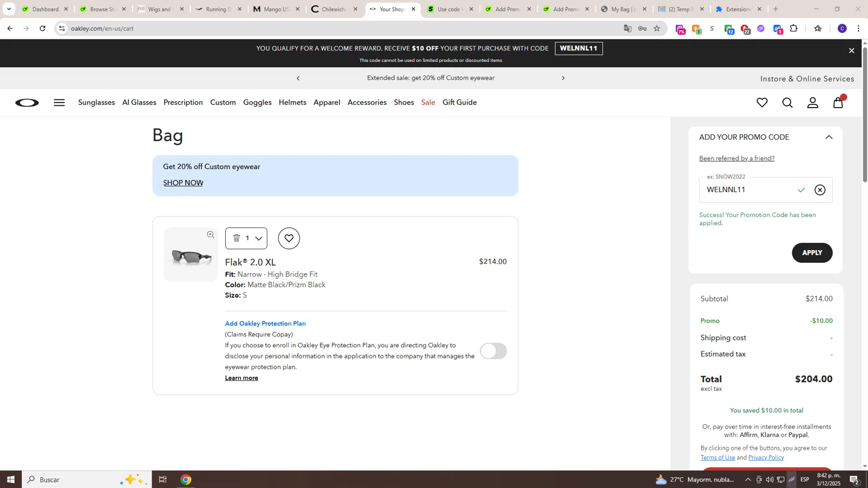The height and width of the screenshot is (488, 868).
Task: Open Windows Start menu
Action: [10, 479]
